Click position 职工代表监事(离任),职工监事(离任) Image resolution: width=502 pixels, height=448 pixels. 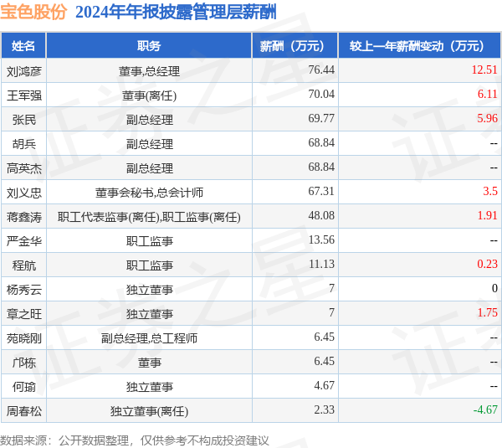(x=149, y=217)
